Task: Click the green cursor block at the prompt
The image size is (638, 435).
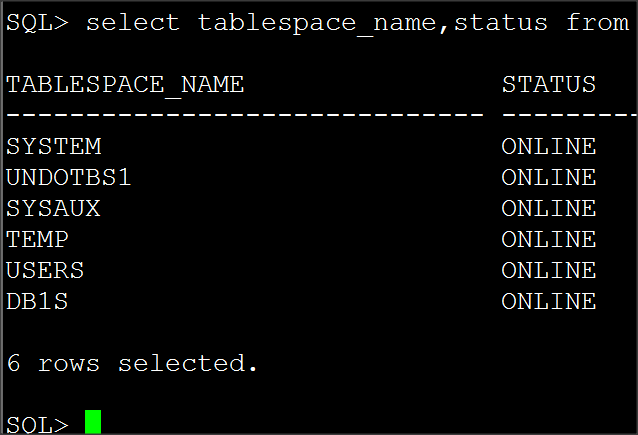Action: point(93,422)
